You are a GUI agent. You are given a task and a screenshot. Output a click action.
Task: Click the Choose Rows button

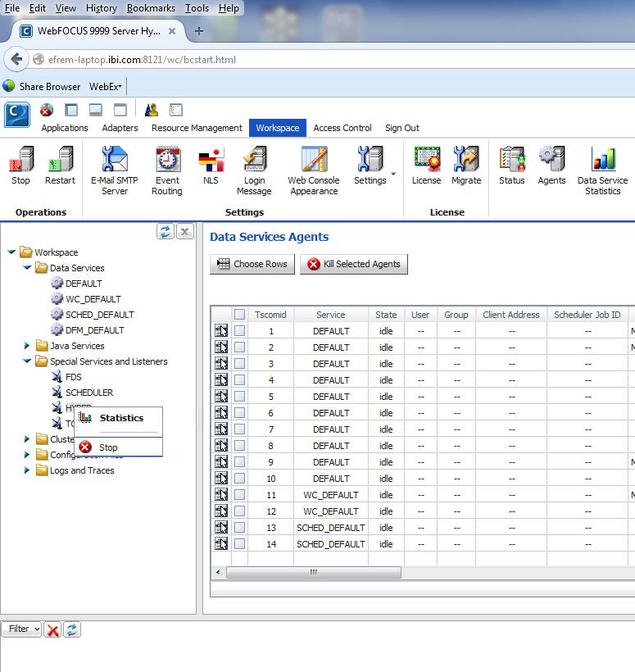(252, 264)
